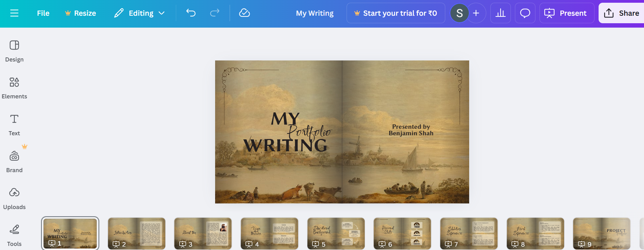Redo the last action
This screenshot has height=250, width=644.
tap(215, 13)
